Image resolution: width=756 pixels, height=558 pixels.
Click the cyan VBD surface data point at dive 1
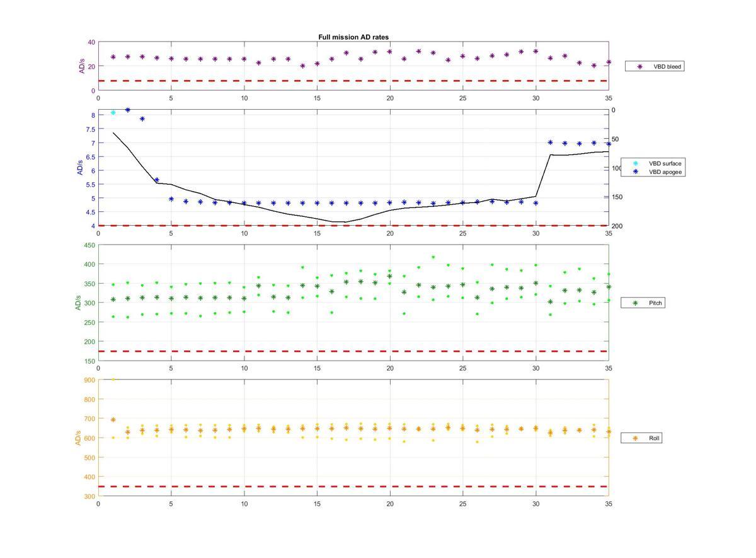(x=113, y=113)
